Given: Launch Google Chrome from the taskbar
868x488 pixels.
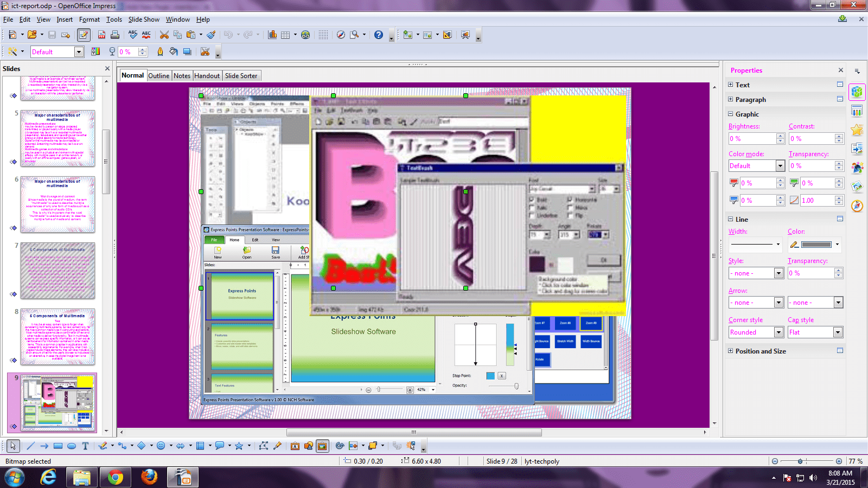Looking at the screenshot, I should click(x=115, y=477).
